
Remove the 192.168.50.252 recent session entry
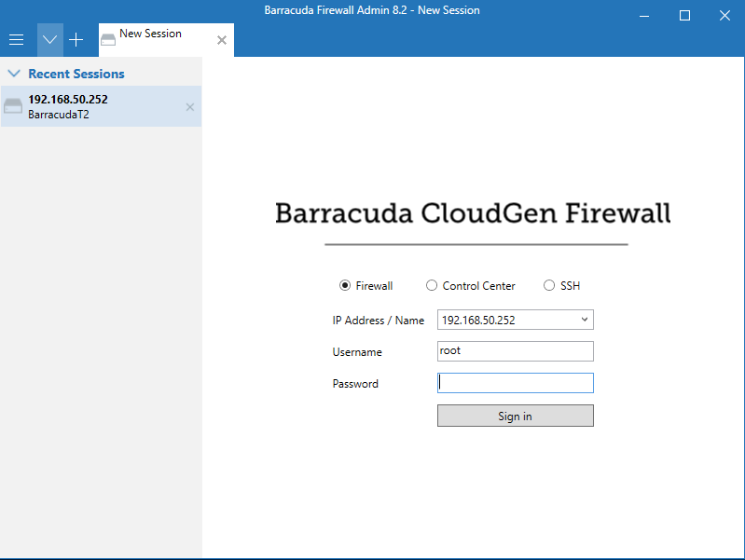click(x=190, y=107)
